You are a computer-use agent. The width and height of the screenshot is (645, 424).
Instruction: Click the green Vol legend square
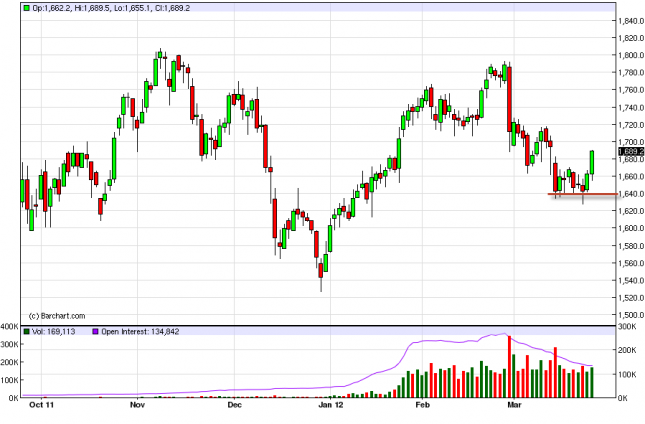click(x=27, y=331)
